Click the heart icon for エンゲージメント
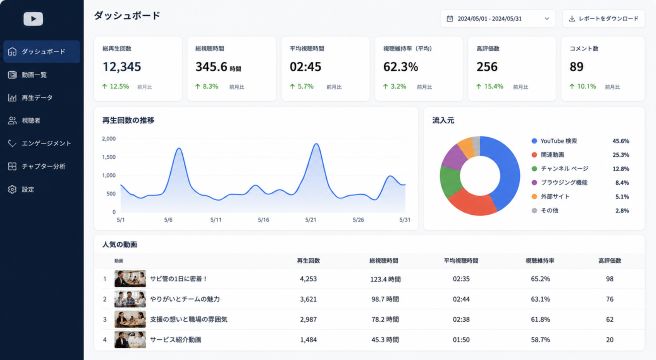This screenshot has width=656, height=360. click(12, 143)
